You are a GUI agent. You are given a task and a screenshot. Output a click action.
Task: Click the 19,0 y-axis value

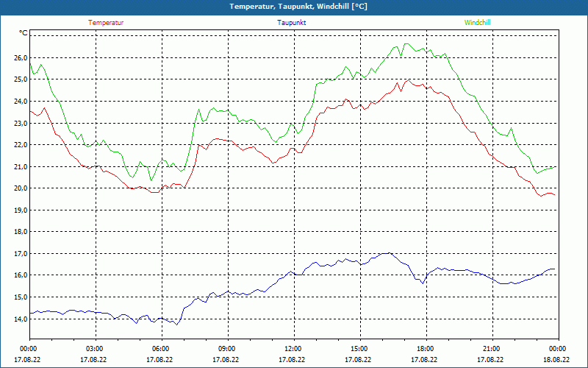pyautogui.click(x=21, y=210)
